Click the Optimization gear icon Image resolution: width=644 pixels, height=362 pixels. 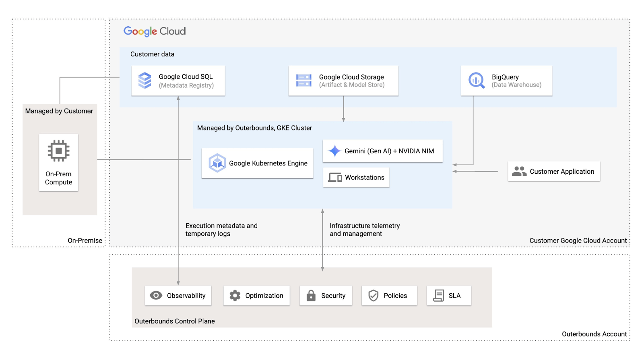[235, 295]
